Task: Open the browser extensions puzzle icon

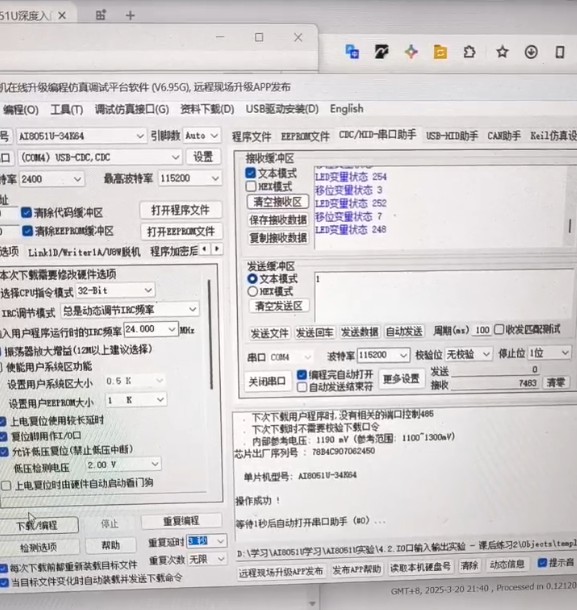Action: (470, 52)
